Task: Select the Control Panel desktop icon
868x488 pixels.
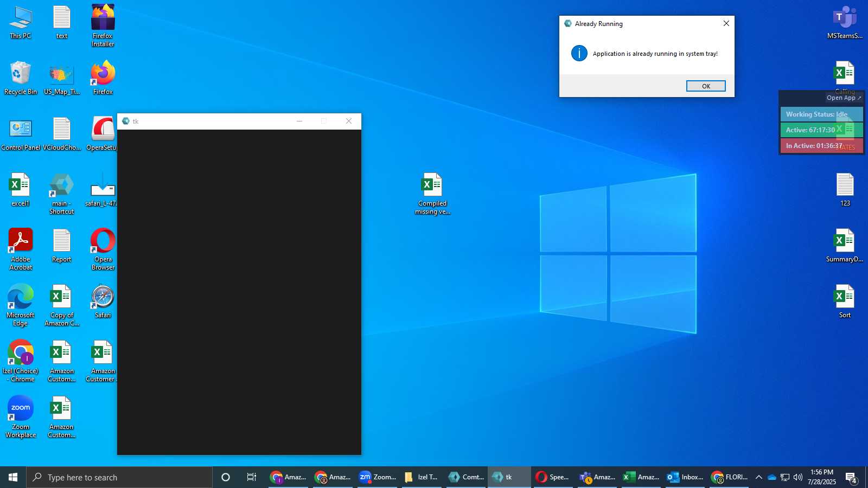Action: (x=21, y=134)
